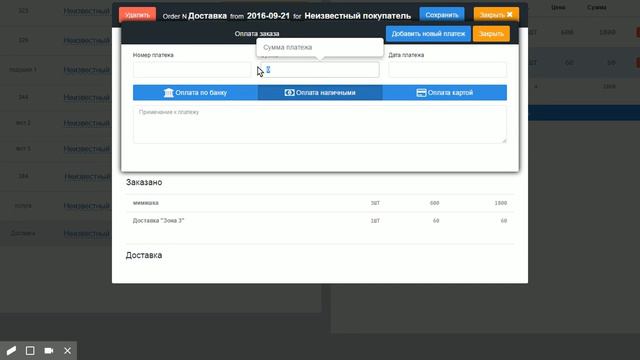This screenshot has height=360, width=640.
Task: Click the Цена column header behind dialog
Action: (x=558, y=7)
